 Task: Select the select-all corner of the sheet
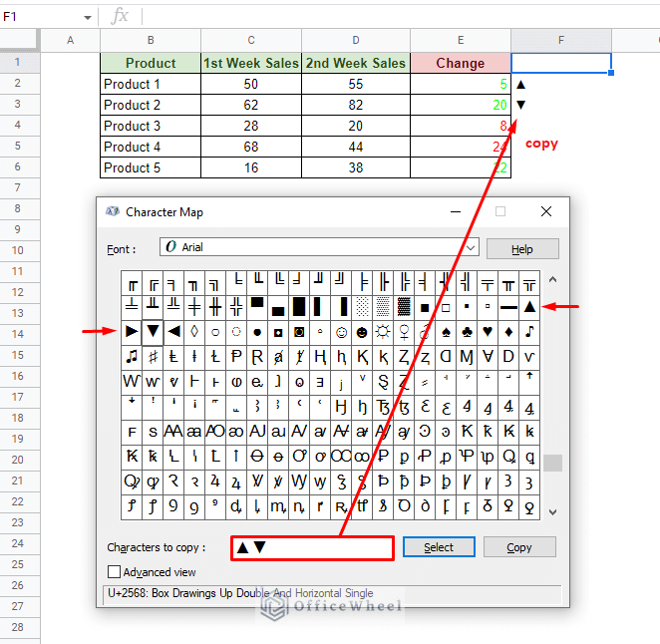[19, 40]
